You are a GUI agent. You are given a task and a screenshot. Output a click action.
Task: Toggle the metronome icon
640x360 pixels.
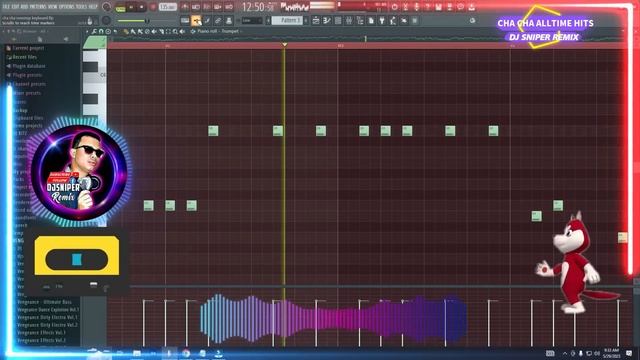(185, 7)
